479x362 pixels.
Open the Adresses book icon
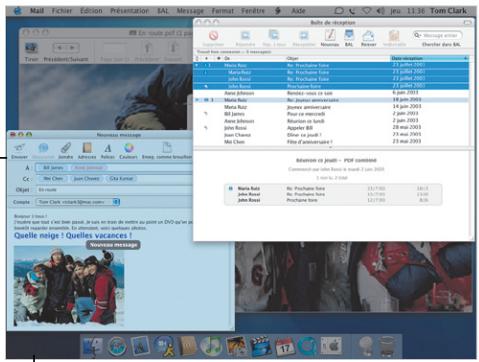point(87,148)
